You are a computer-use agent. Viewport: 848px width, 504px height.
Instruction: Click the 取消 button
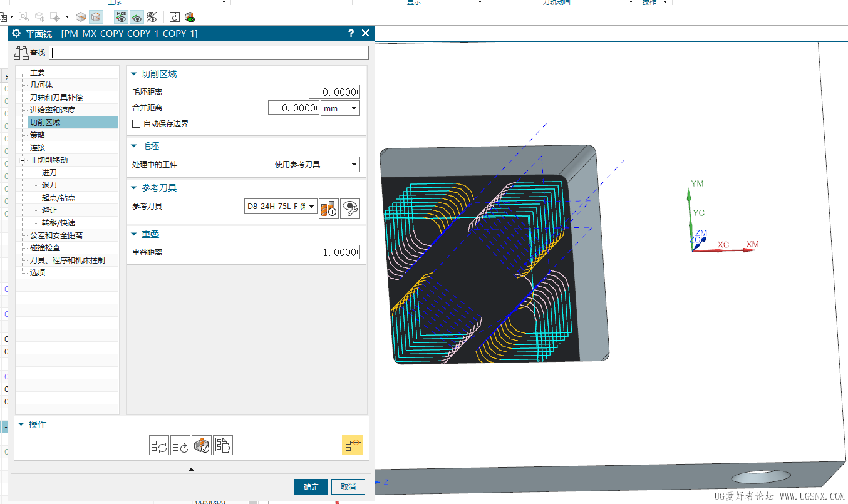[348, 487]
